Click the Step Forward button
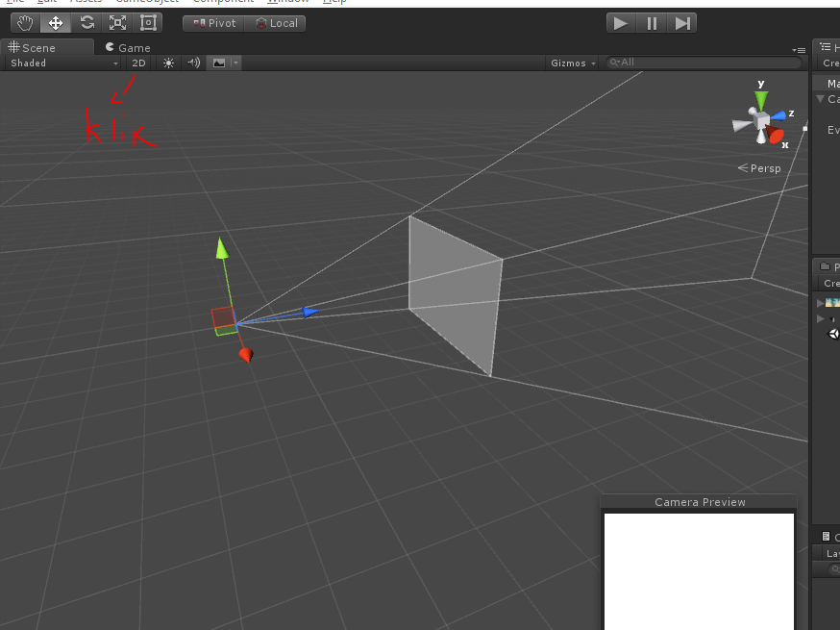Image resolution: width=840 pixels, height=630 pixels. click(x=682, y=23)
